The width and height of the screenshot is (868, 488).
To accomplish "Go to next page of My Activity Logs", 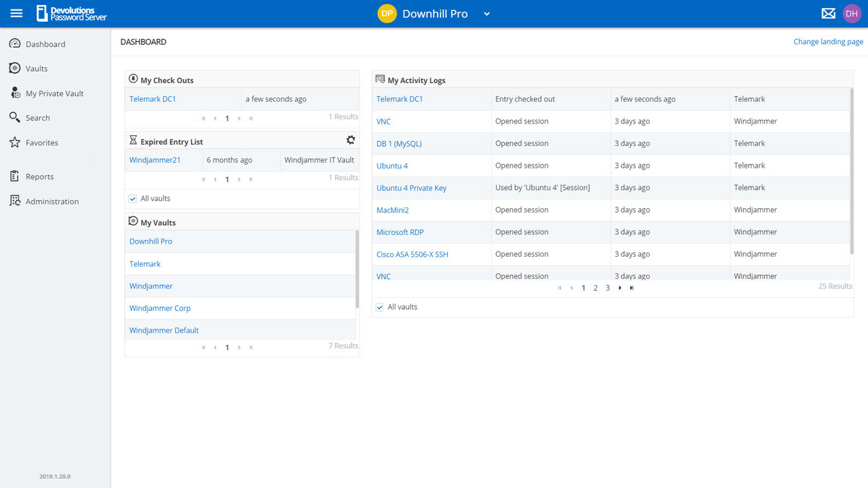I will point(620,288).
